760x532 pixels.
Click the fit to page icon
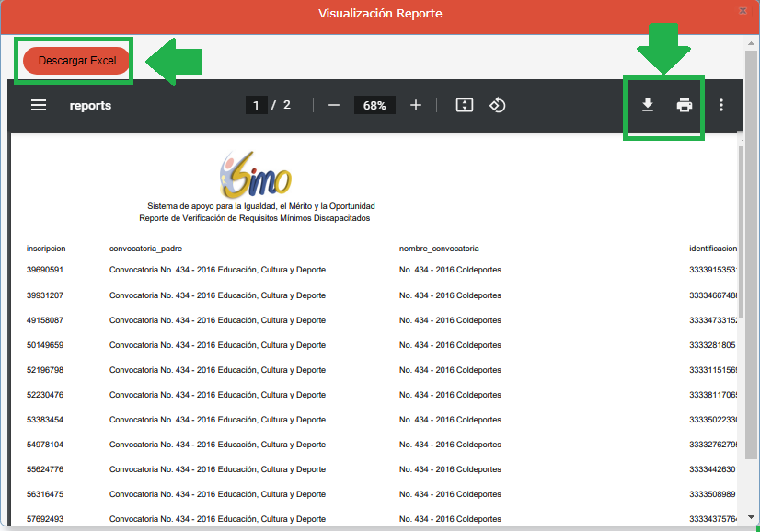click(x=465, y=105)
